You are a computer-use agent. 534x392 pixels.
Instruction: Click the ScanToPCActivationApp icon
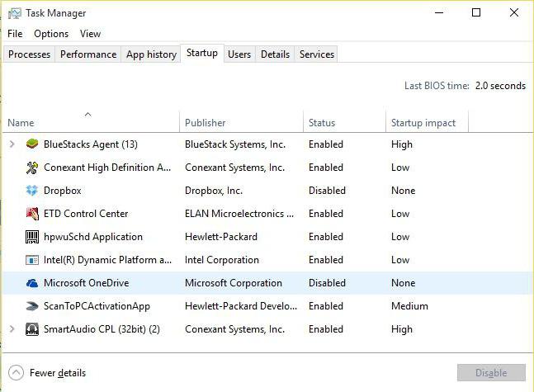(32, 306)
